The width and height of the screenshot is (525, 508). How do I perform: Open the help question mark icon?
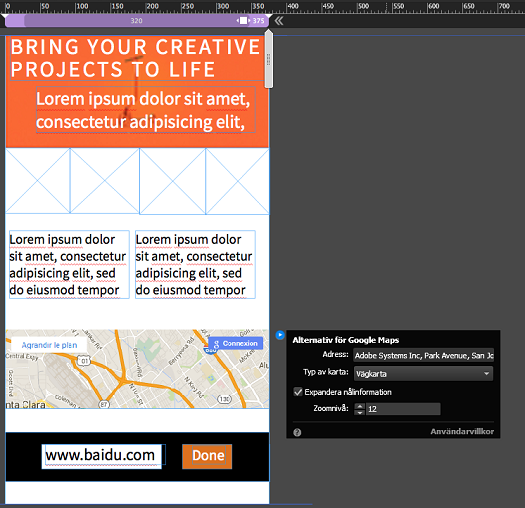[297, 432]
